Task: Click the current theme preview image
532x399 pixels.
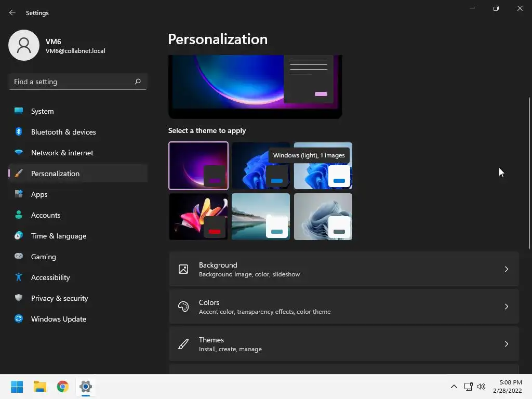Action: [x=255, y=87]
